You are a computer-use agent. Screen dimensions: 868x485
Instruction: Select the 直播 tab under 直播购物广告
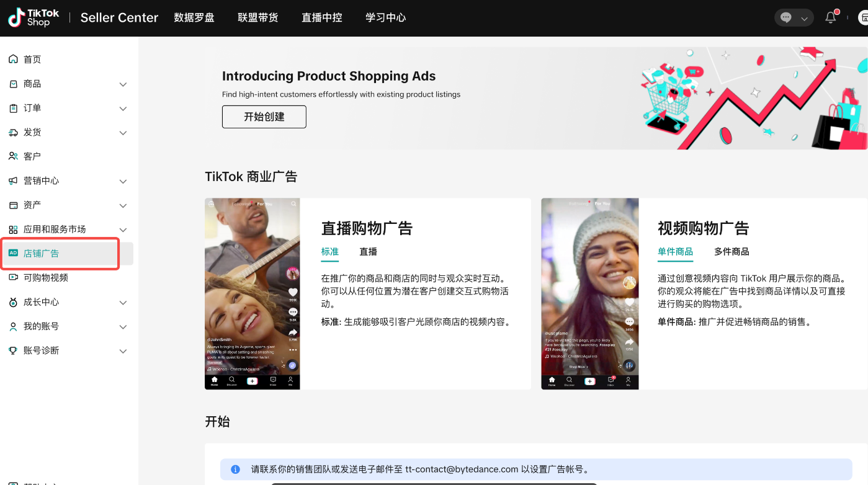[x=369, y=252]
